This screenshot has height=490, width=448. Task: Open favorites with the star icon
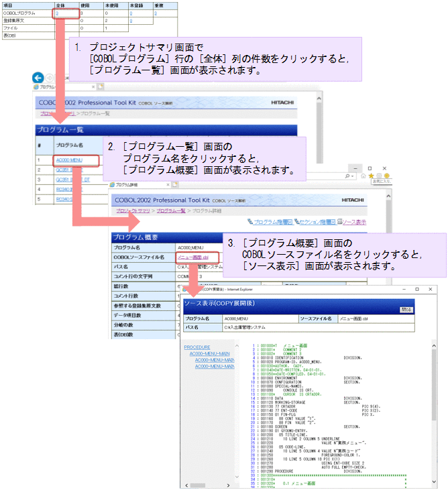[x=371, y=176]
